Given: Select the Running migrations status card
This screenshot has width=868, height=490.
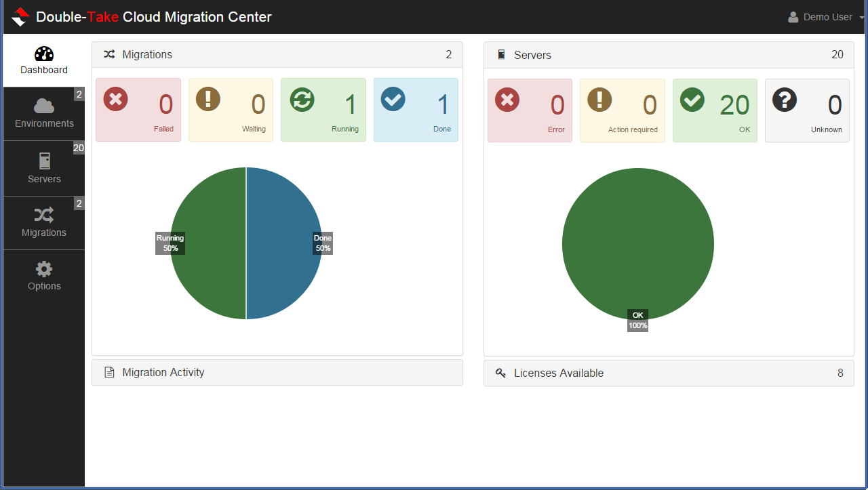Looking at the screenshot, I should [x=323, y=109].
